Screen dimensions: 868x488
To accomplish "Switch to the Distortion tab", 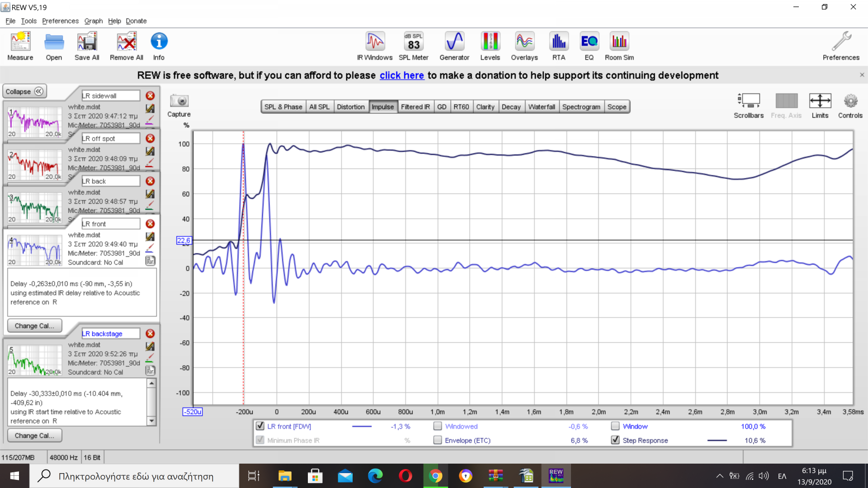I will [350, 107].
